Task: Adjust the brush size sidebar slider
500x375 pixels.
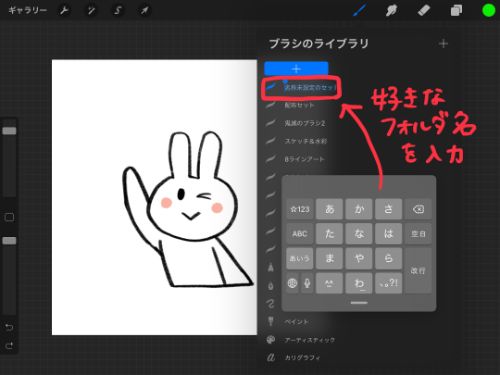Action: 9,130
